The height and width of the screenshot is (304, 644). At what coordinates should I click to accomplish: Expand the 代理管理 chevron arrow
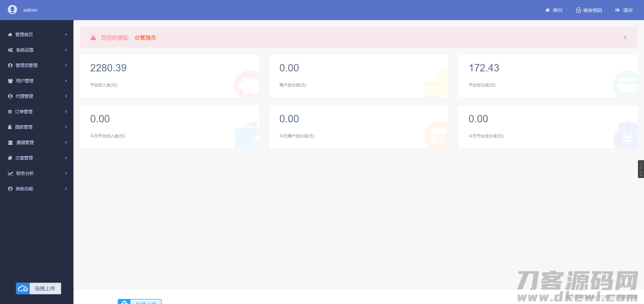[66, 96]
